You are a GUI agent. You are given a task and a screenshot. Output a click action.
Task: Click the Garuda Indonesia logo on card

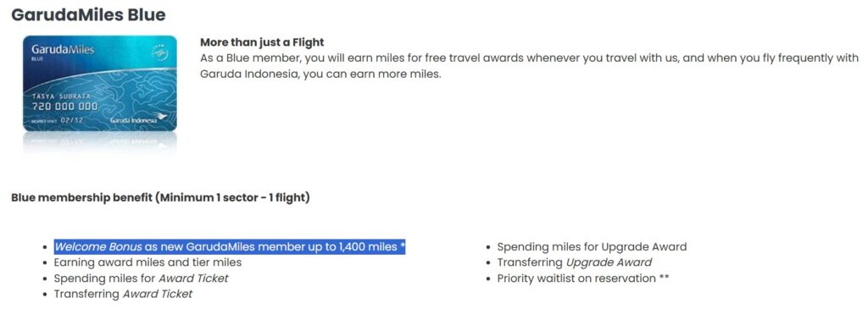139,119
